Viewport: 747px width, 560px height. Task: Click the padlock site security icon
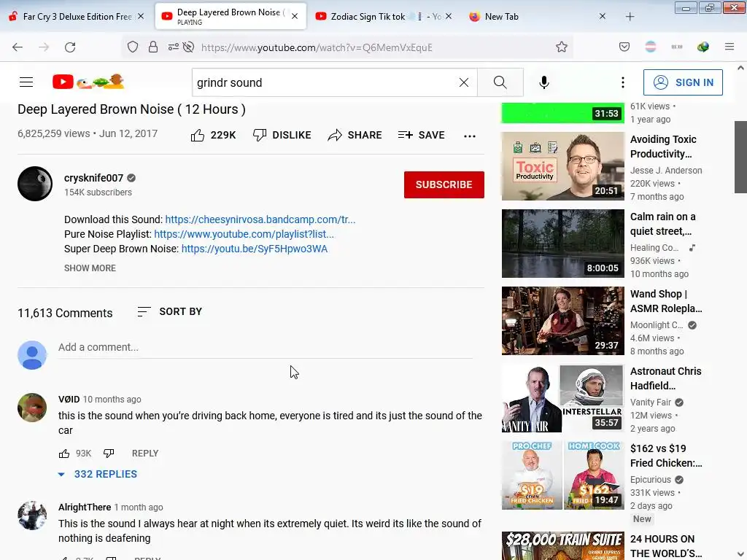(153, 47)
